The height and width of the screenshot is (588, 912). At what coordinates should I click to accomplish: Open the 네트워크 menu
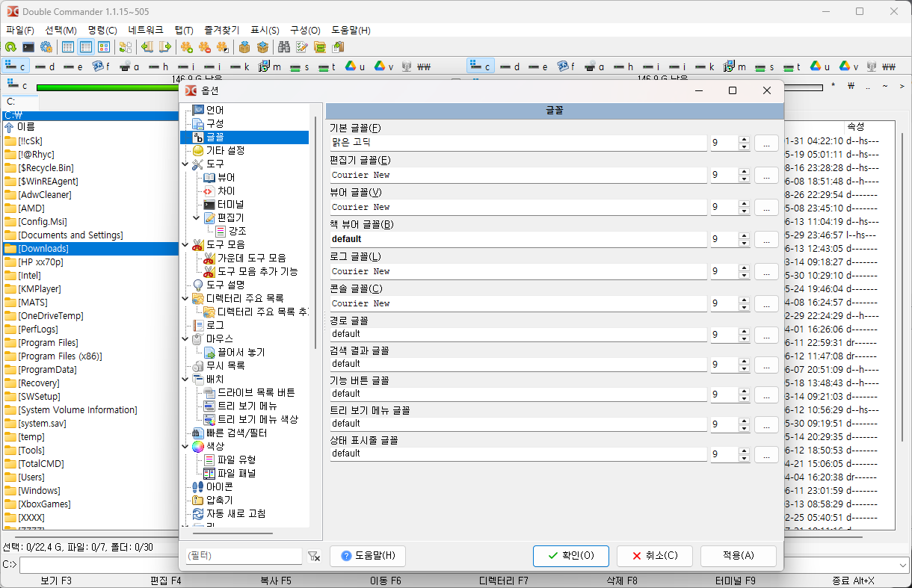[x=146, y=30]
